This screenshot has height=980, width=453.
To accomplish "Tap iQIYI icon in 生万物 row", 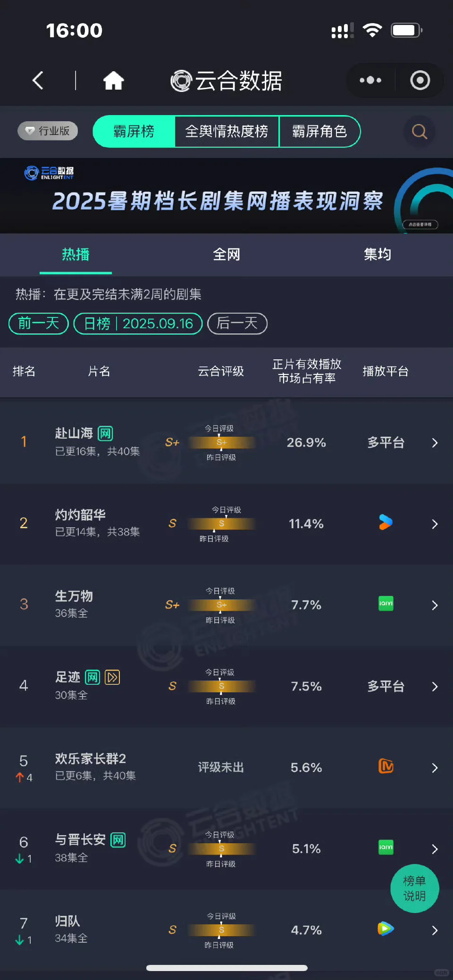I will (386, 604).
